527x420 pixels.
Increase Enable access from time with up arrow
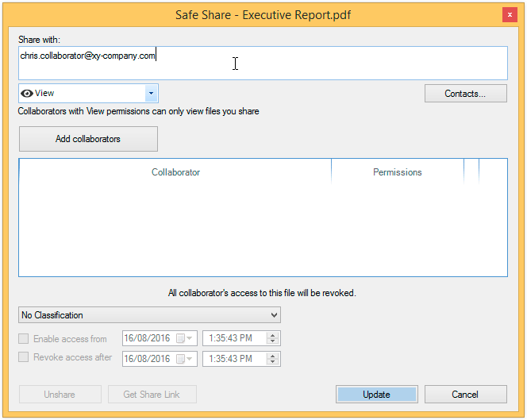pyautogui.click(x=272, y=336)
